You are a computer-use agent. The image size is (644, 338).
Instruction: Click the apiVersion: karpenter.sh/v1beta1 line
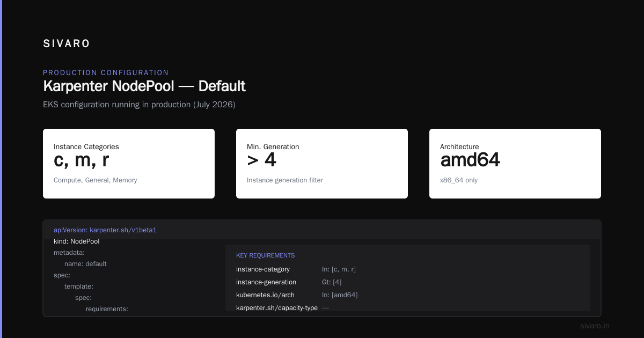point(105,230)
